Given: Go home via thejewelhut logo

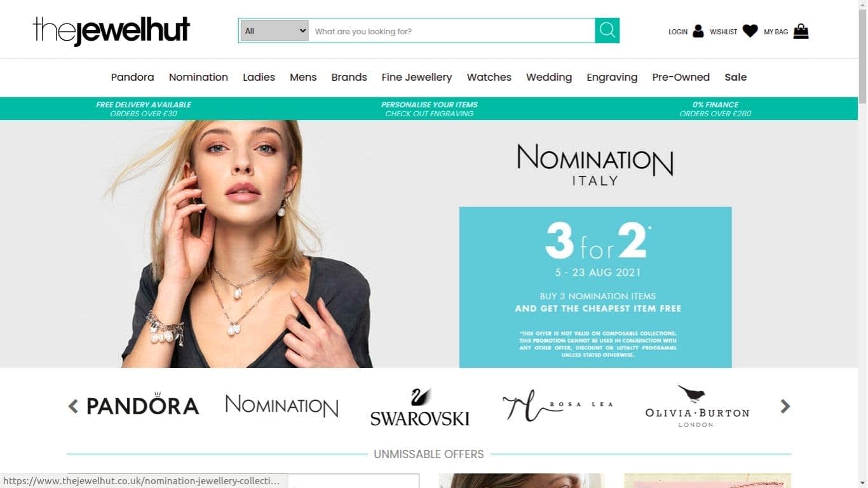Looking at the screenshot, I should tap(111, 31).
